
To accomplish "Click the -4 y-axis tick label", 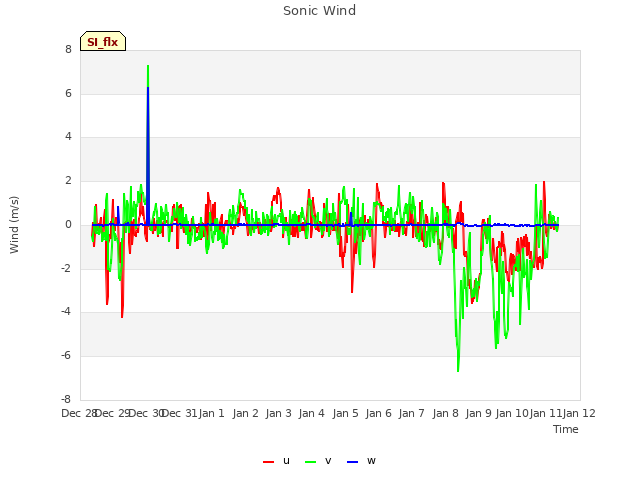I will pyautogui.click(x=67, y=311).
